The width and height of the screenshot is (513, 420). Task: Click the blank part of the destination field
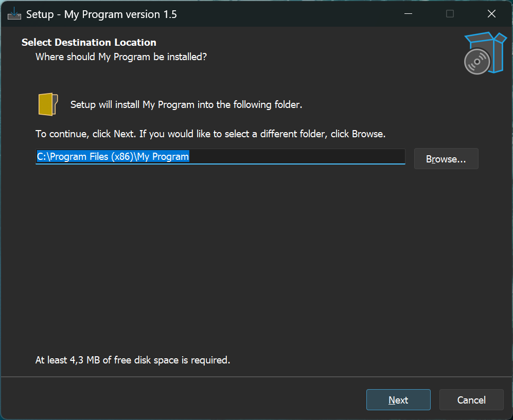pyautogui.click(x=296, y=157)
